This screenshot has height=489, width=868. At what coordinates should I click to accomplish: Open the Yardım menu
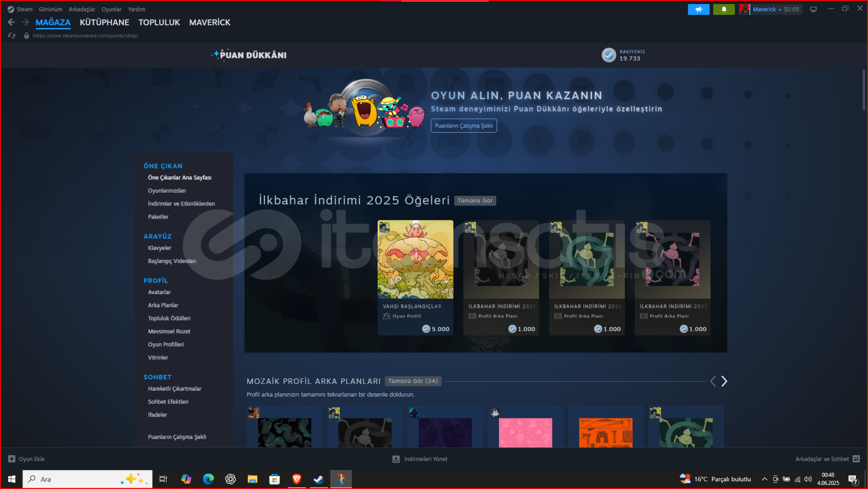(x=136, y=9)
